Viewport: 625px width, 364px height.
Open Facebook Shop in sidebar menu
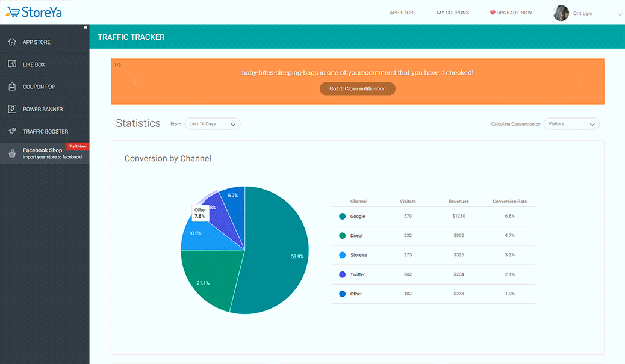(x=45, y=153)
